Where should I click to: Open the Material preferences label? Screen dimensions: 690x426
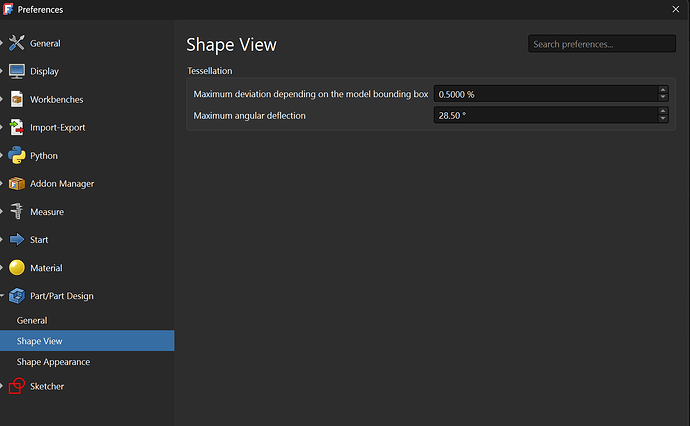(x=46, y=268)
